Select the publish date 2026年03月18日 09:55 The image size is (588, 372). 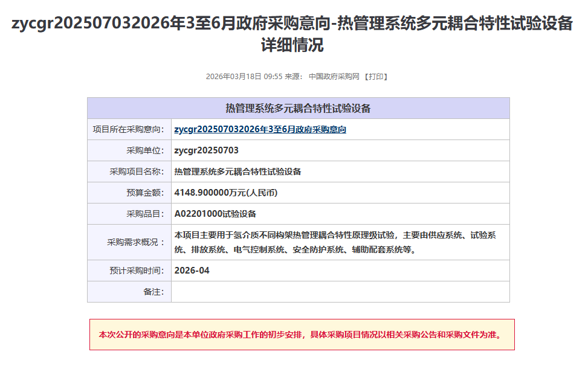(244, 77)
